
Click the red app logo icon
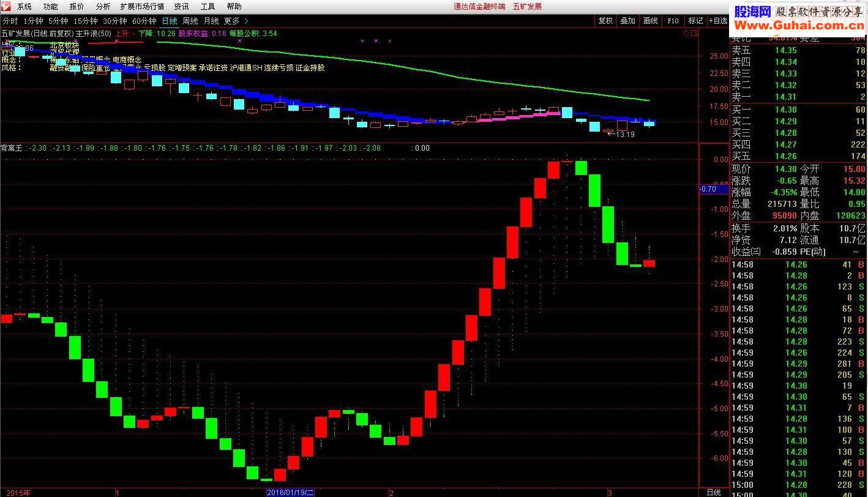click(6, 7)
